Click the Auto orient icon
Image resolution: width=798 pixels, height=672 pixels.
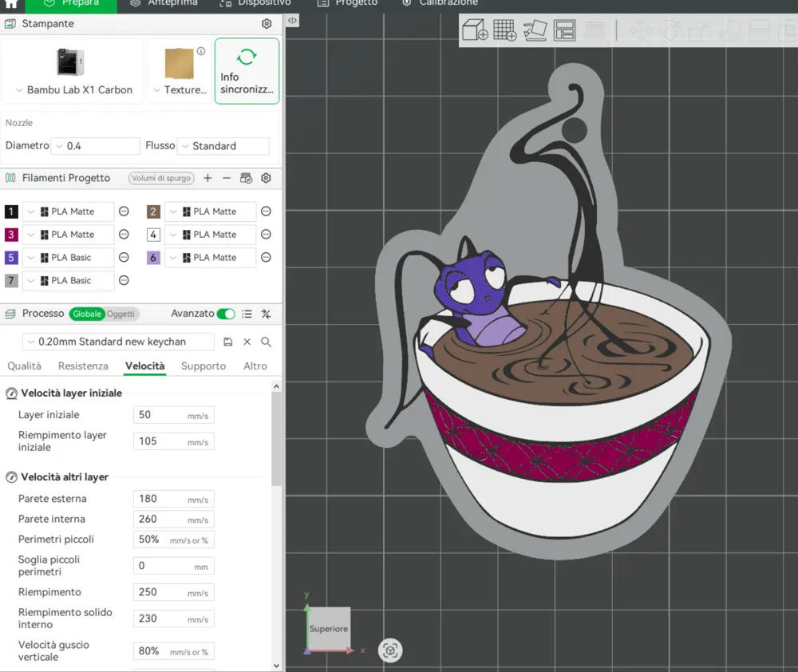point(535,30)
